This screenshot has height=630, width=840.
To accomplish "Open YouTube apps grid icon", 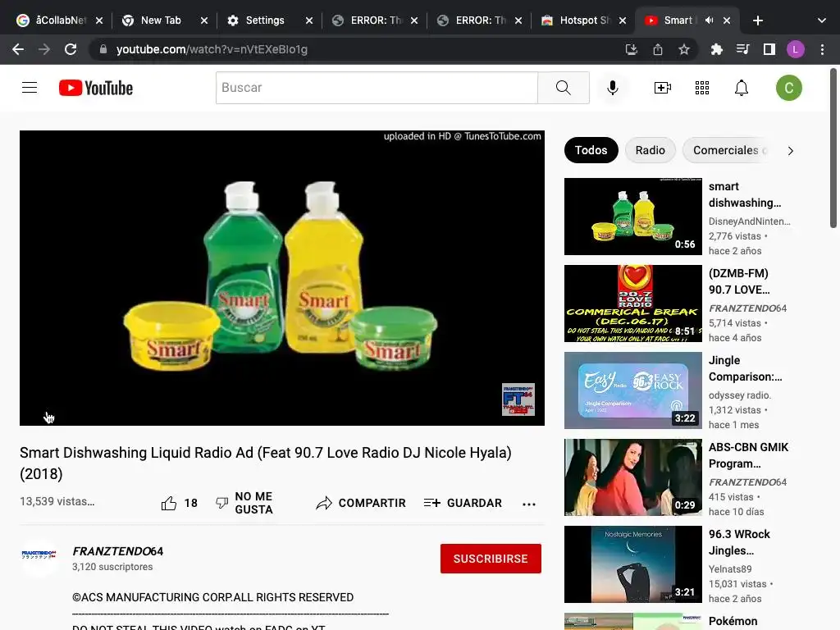I will (702, 87).
